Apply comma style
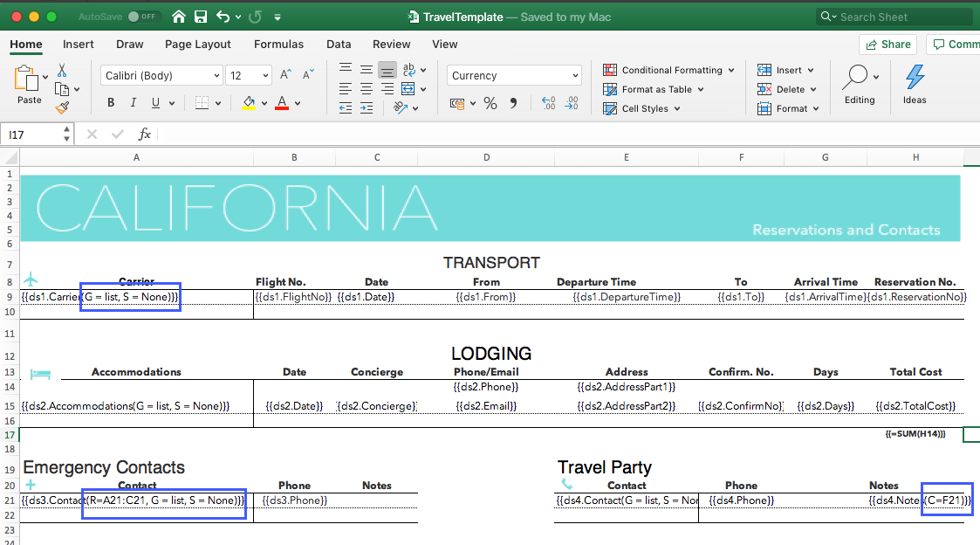This screenshot has height=545, width=980. coord(513,103)
